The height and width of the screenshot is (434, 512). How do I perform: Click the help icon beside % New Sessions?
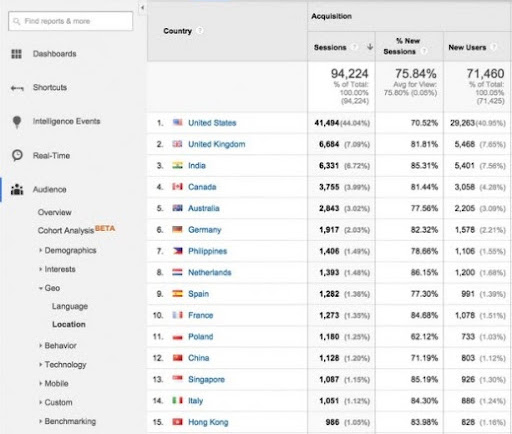424,51
